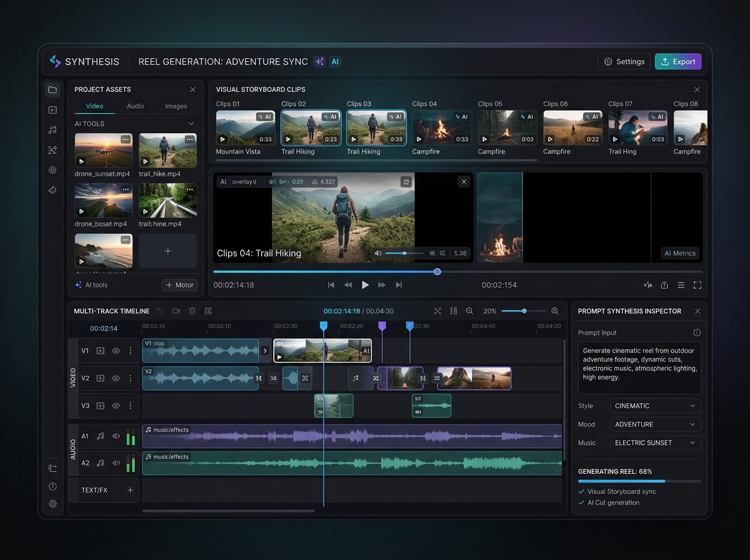
Task: Toggle V3 track visibility eye
Action: coord(116,406)
